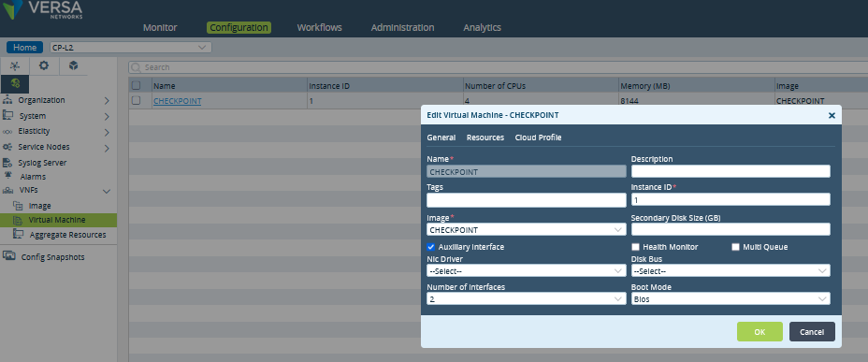Switch to the General tab
Screen dimensions: 868x362
(441, 138)
